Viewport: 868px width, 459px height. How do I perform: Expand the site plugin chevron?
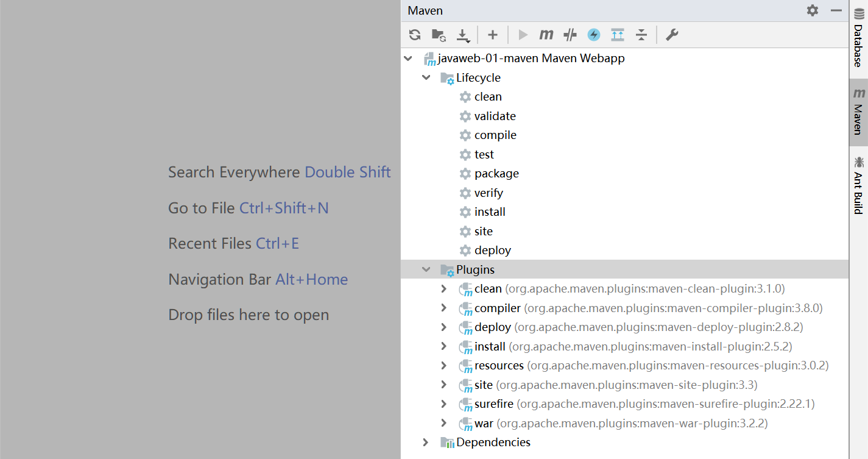tap(444, 385)
